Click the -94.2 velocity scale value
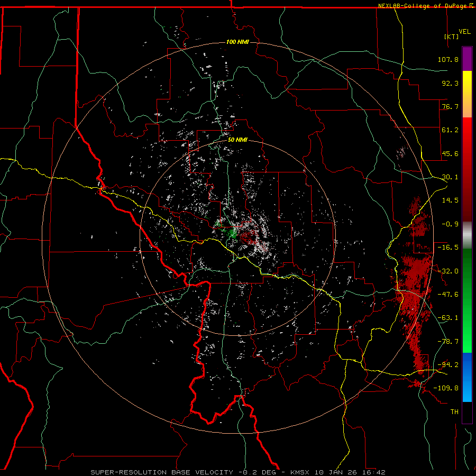This screenshot has height=476, width=476. 448,365
